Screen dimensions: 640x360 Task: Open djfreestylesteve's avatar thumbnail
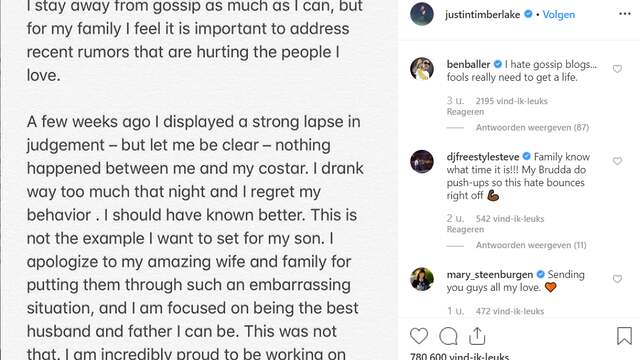(422, 162)
